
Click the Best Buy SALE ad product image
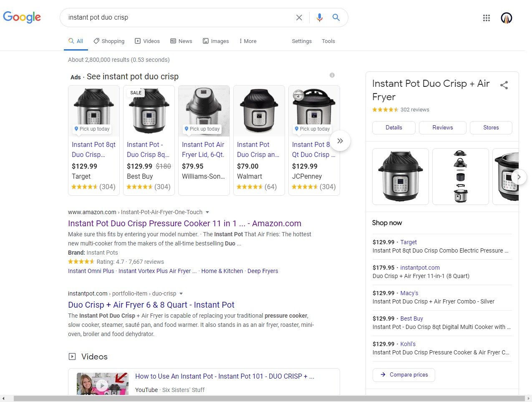[x=149, y=111]
